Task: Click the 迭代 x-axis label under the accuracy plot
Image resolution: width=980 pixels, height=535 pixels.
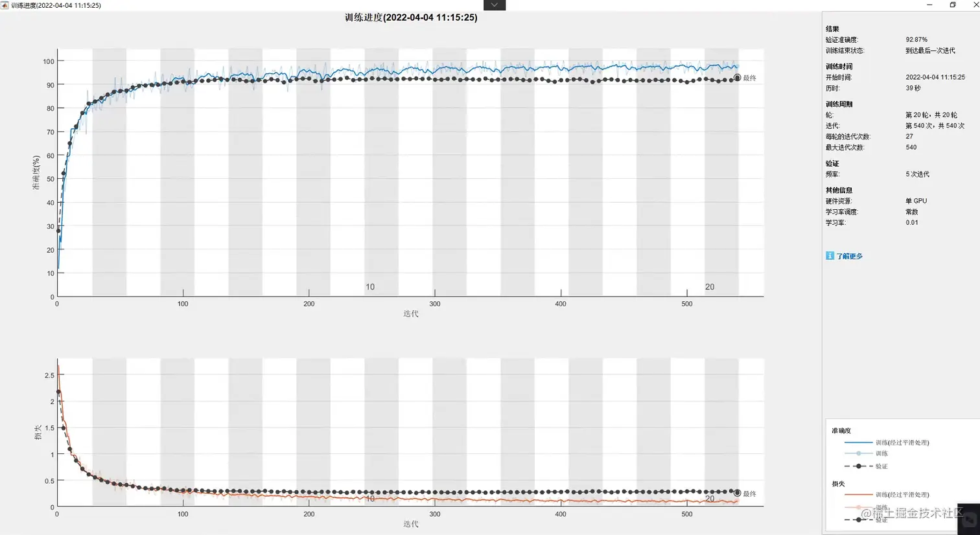Action: [411, 313]
